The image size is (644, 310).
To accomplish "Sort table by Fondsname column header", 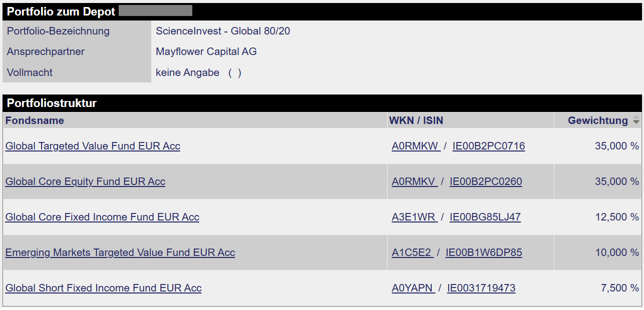I will coord(35,120).
